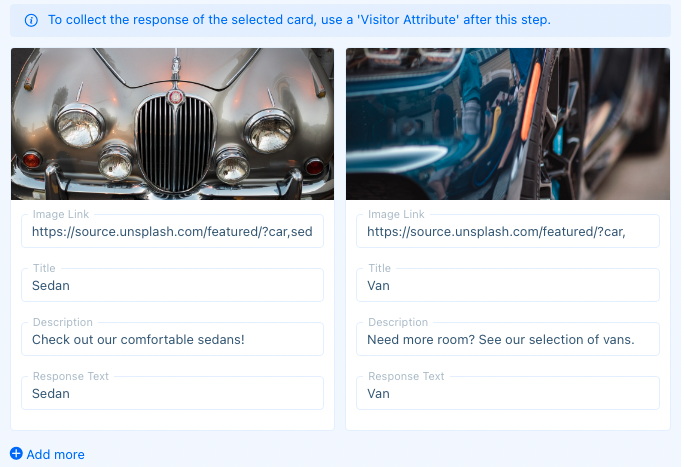Image resolution: width=685 pixels, height=467 pixels.
Task: Select the Sedan card car image
Action: point(173,124)
